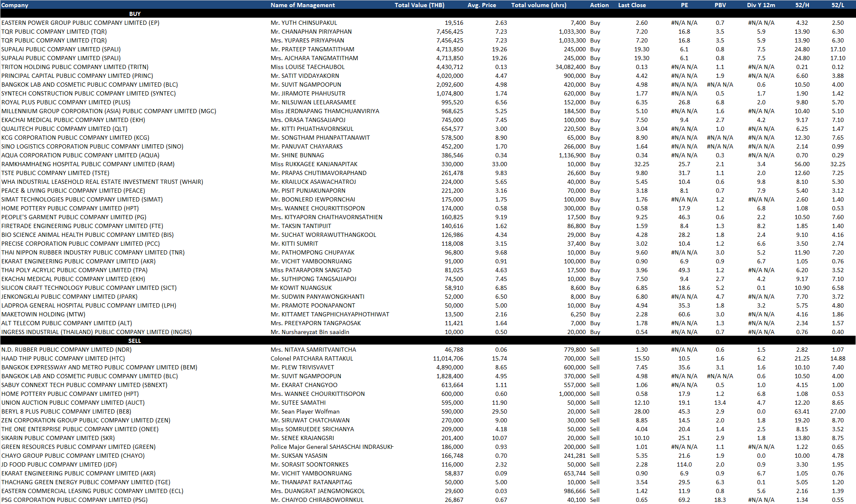The height and width of the screenshot is (504, 856).
Task: Click the Total Value (THB) header
Action: [x=419, y=5]
